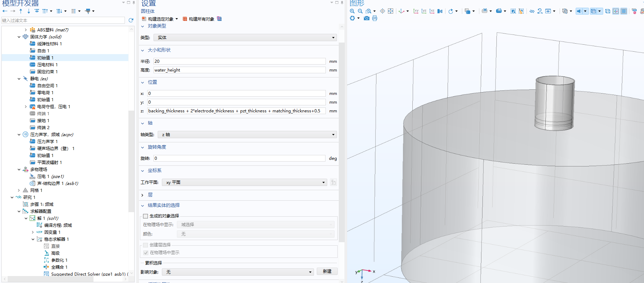Select the ABS塑料 (mat7) material node
Viewport: 644px width, 283px height.
(53, 30)
